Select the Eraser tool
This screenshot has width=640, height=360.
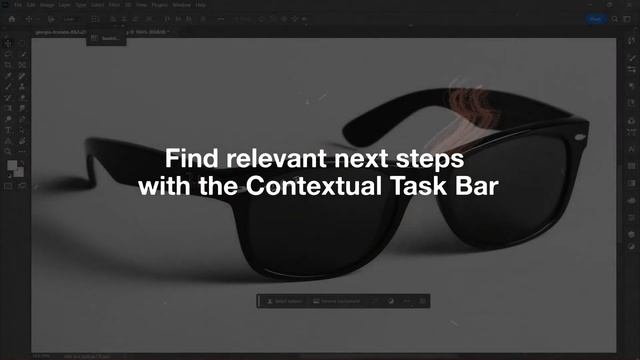(x=22, y=98)
